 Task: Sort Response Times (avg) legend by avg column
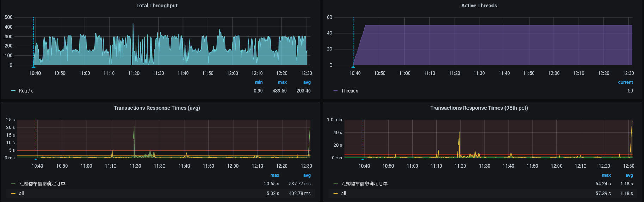pos(306,175)
